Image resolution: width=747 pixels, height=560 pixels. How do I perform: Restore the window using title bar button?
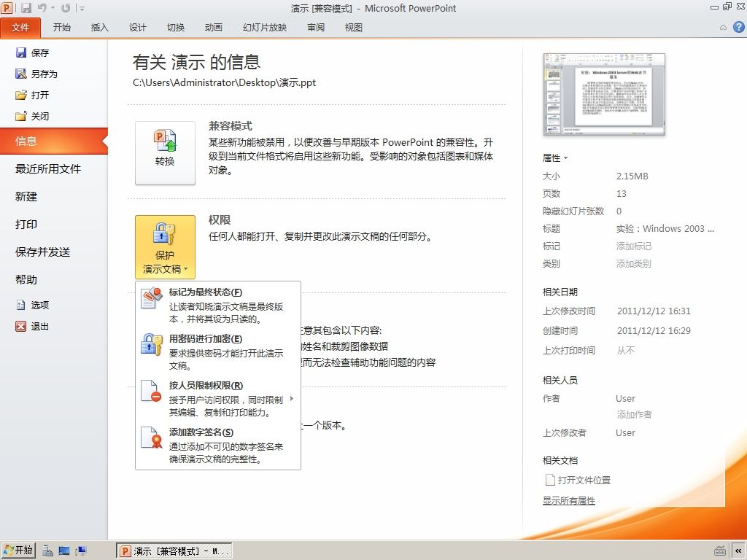[727, 7]
